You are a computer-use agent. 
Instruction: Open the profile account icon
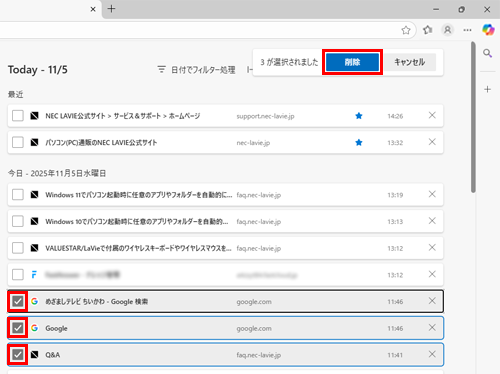coord(448,30)
